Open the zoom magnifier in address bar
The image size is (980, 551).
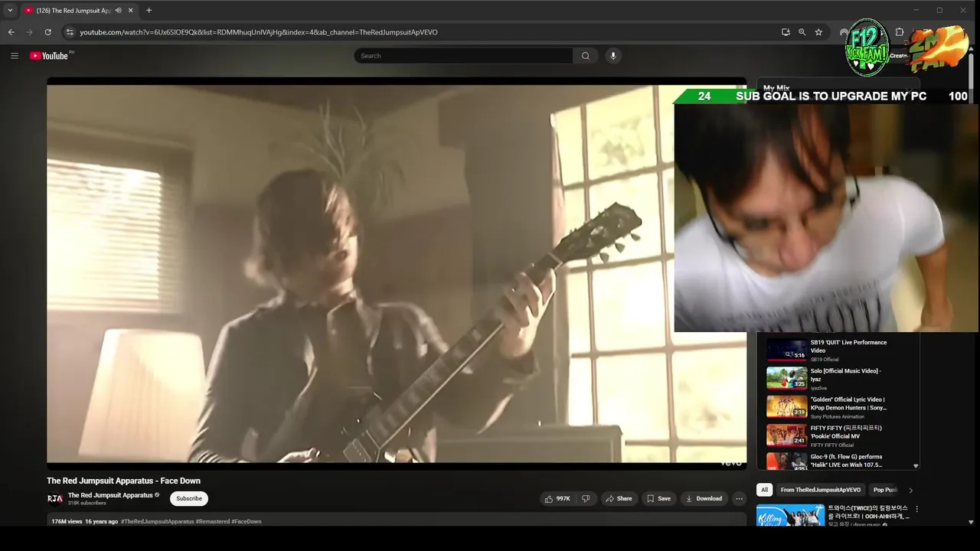coord(802,32)
